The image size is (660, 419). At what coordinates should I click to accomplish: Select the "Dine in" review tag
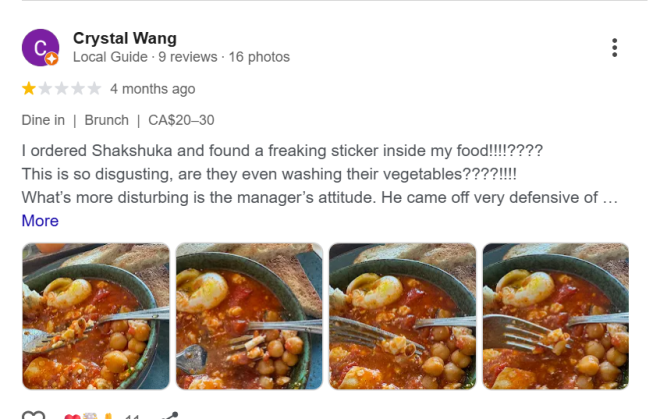[x=43, y=120]
